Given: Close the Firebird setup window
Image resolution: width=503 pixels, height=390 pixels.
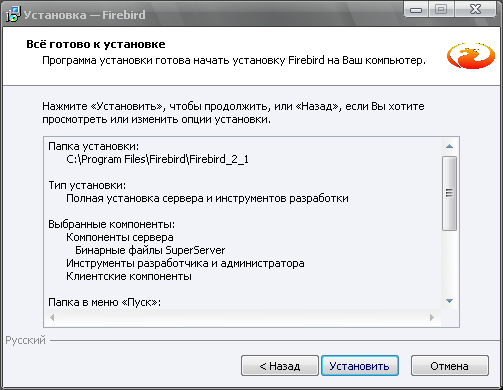Looking at the screenshot, I should coord(475,10).
